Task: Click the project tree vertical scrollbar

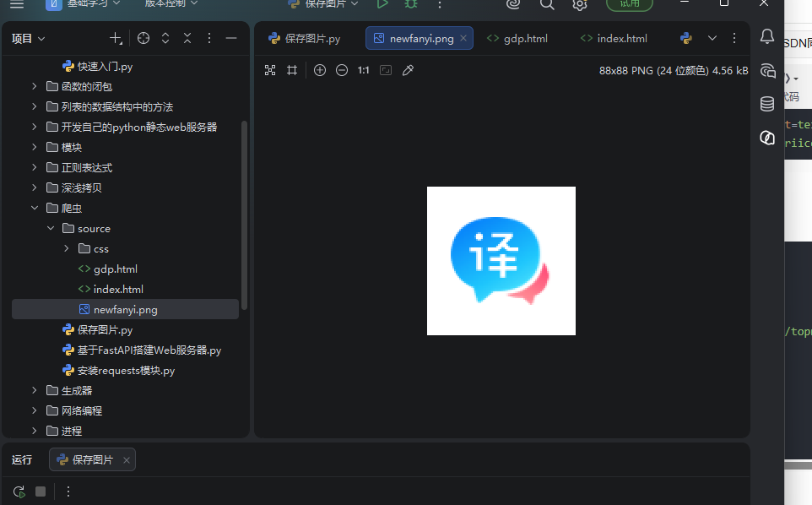Action: tap(245, 215)
